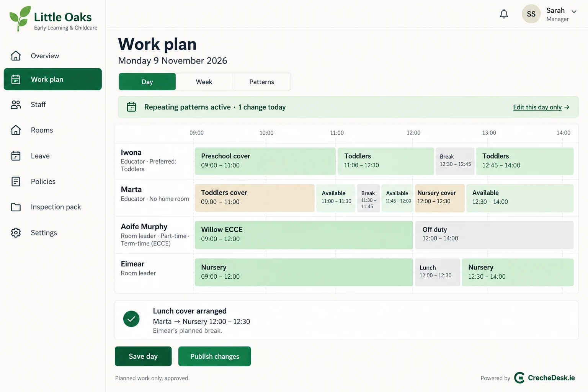Screen dimensions: 588x392
Task: Select Iwona's Toddlers 11:00–12:30 block
Action: pyautogui.click(x=386, y=161)
